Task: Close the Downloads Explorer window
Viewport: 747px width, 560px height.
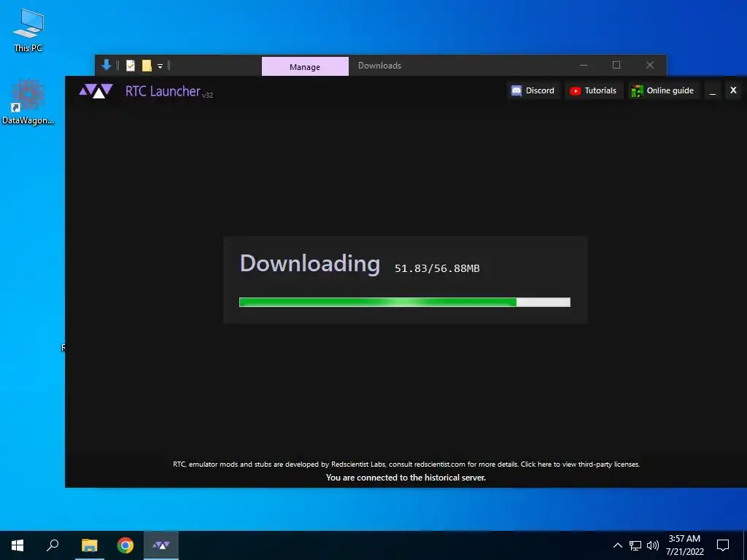Action: tap(650, 65)
